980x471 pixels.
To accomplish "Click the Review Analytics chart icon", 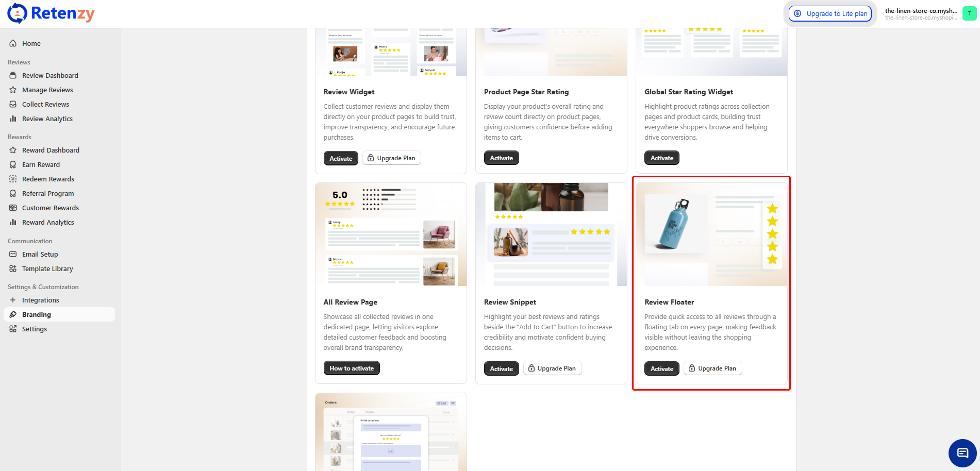I will [13, 119].
